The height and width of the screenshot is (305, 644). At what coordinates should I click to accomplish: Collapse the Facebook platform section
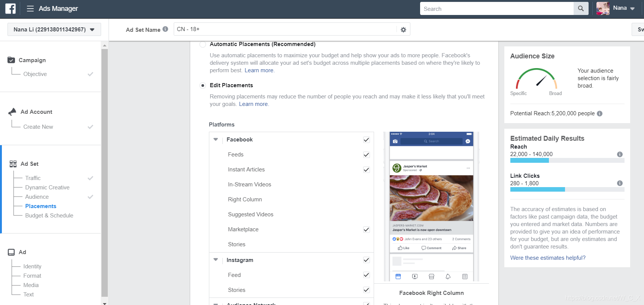click(216, 139)
